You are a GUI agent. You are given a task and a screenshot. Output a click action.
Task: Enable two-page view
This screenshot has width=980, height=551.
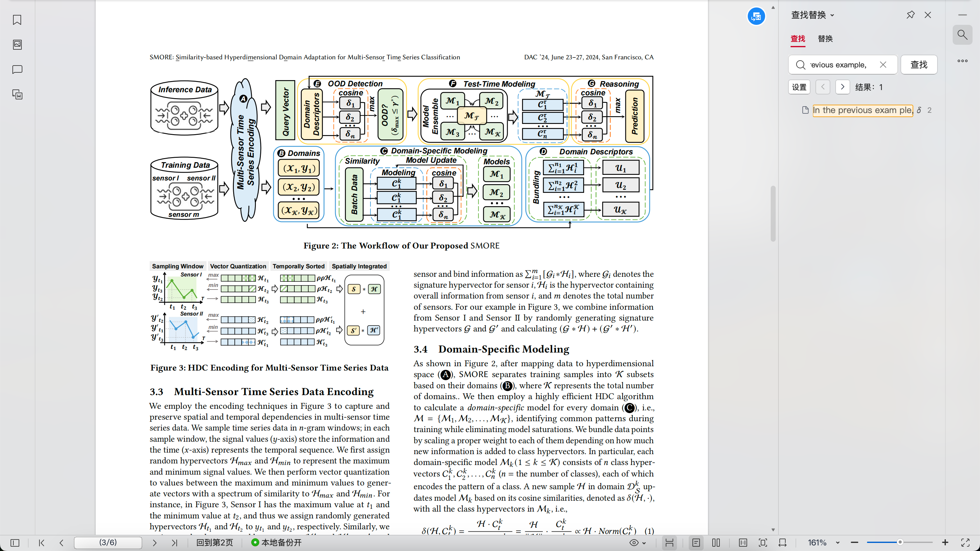pyautogui.click(x=716, y=543)
